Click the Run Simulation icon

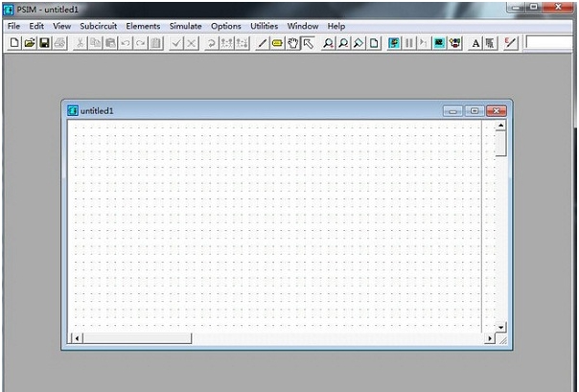pos(394,43)
